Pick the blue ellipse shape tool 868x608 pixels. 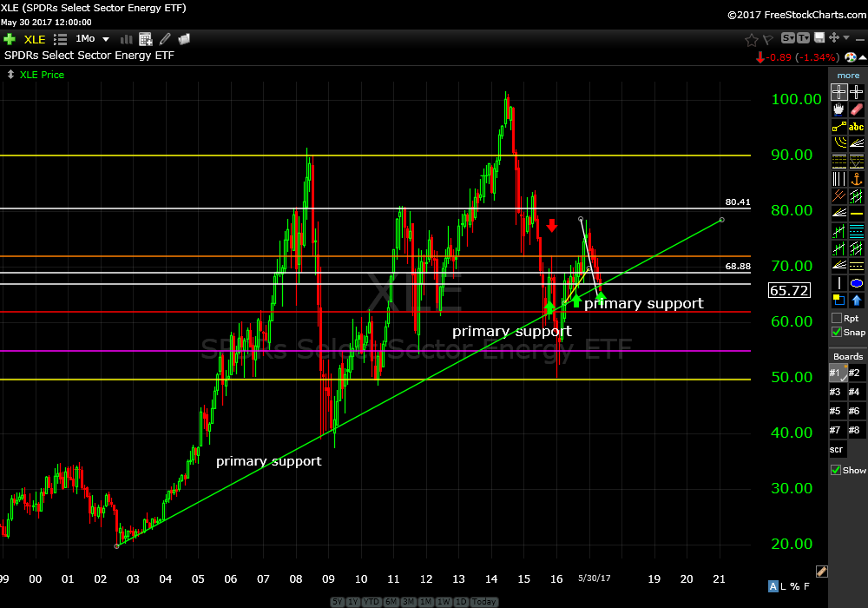(x=857, y=283)
